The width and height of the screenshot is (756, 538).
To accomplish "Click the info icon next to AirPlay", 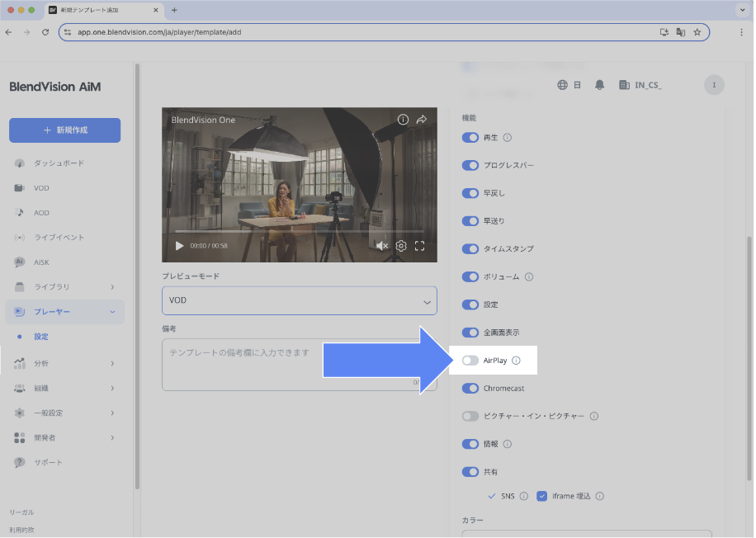I will click(x=517, y=361).
